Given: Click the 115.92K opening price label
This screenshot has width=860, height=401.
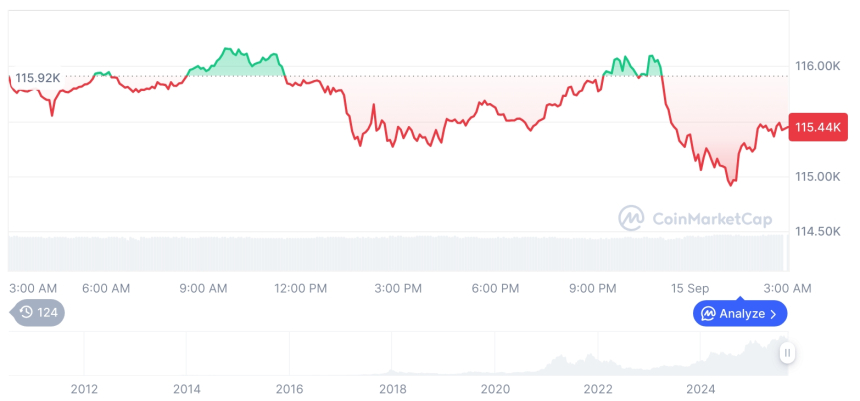Looking at the screenshot, I should (37, 77).
